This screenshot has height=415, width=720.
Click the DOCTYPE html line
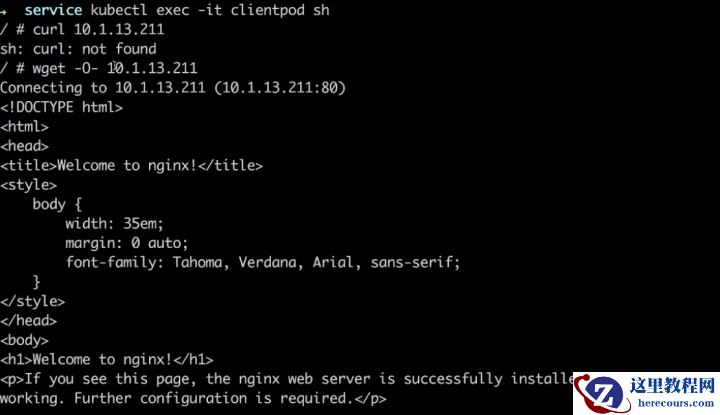62,107
